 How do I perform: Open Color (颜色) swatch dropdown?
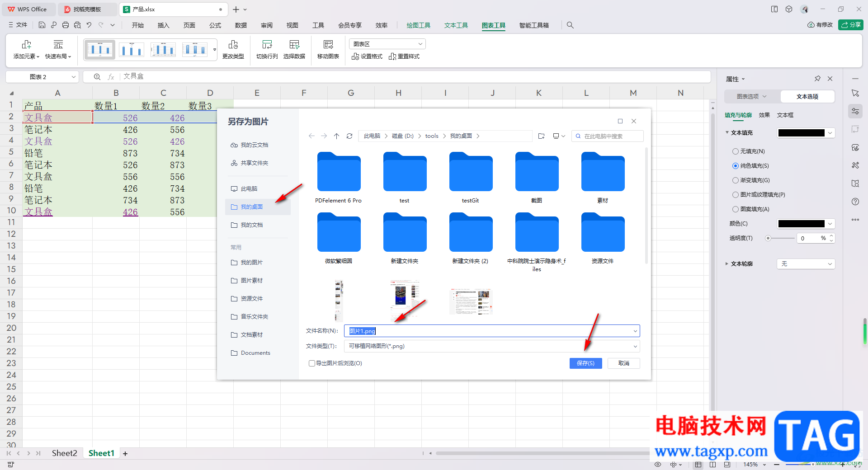[x=830, y=224]
